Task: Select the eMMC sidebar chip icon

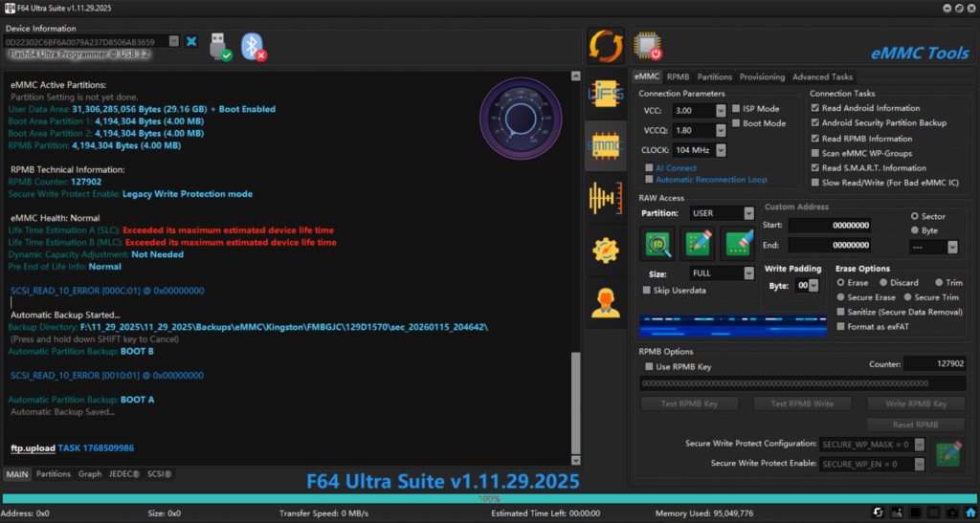Action: (606, 146)
